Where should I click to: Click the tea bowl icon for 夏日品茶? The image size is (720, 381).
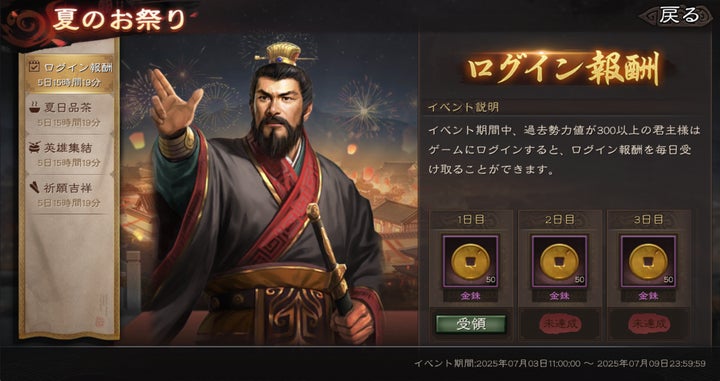(34, 107)
